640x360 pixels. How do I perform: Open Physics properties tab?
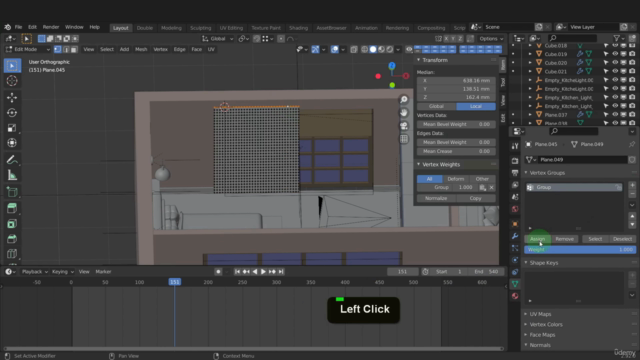(x=515, y=260)
